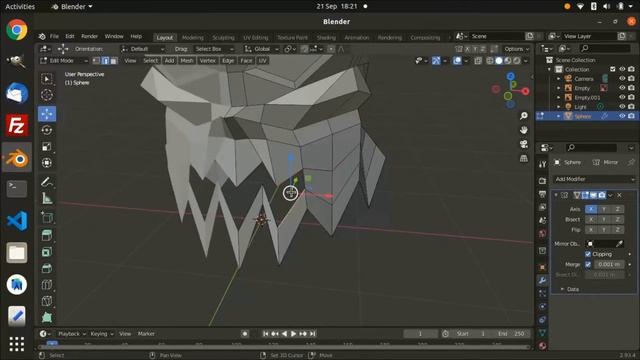Open the Options dropdown
The image size is (640, 360).
point(516,49)
